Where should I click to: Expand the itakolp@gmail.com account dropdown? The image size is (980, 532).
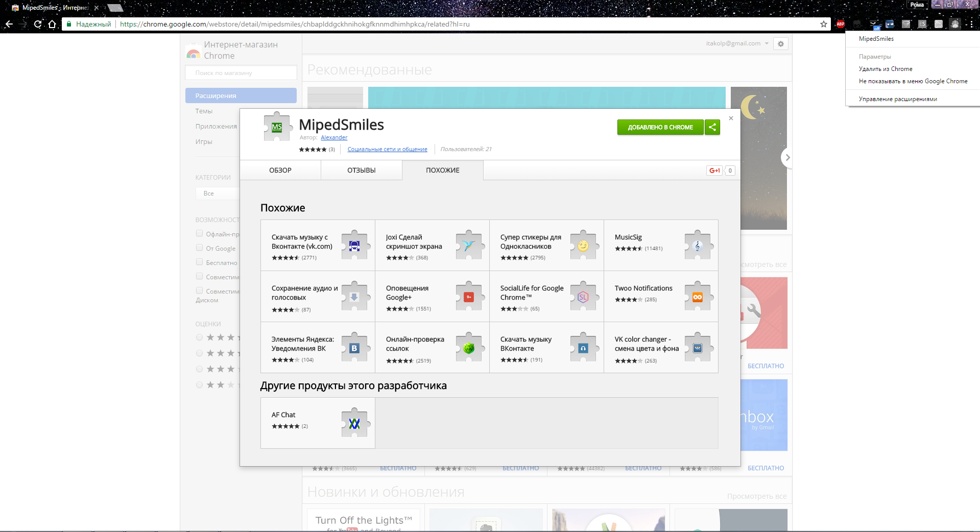737,44
